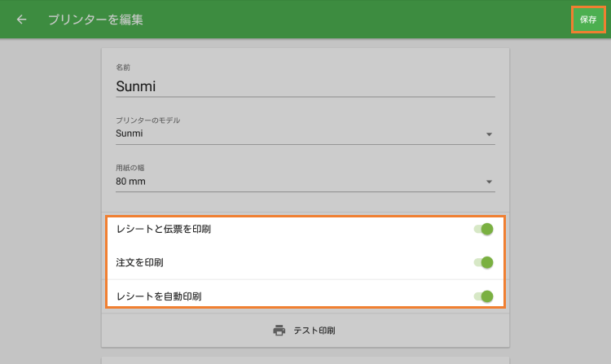Image resolution: width=611 pixels, height=364 pixels.
Task: Click the printer model dropdown arrow
Action: 489,134
